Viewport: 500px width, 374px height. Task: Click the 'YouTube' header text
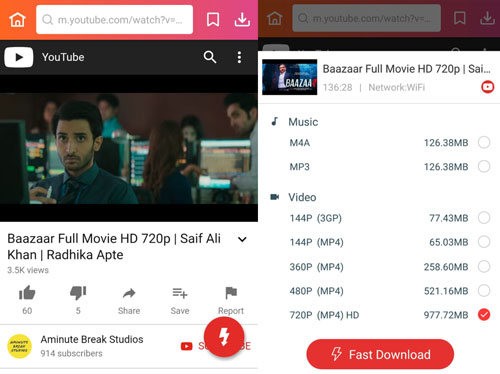63,57
